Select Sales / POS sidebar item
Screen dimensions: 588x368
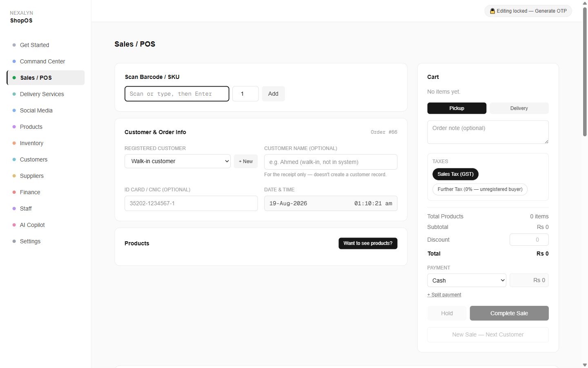45,78
